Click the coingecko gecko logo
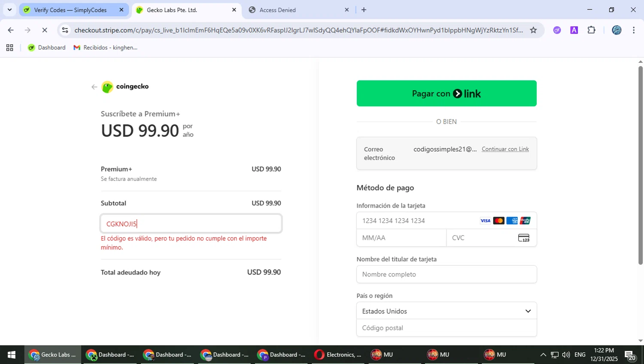The height and width of the screenshot is (364, 644). click(107, 87)
